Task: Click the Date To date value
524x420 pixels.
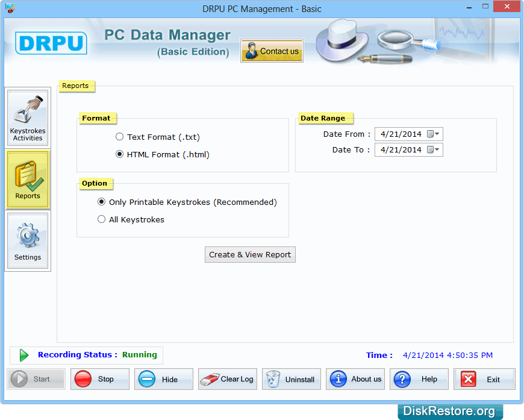Action: [401, 150]
